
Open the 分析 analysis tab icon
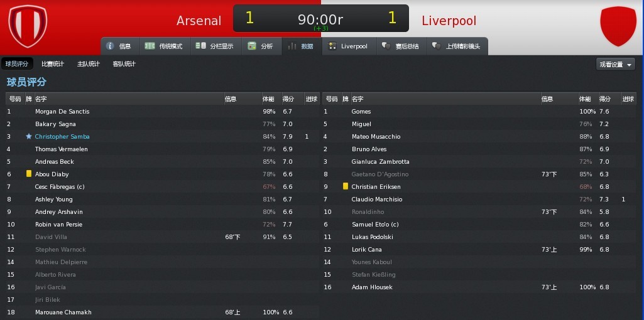pyautogui.click(x=252, y=46)
